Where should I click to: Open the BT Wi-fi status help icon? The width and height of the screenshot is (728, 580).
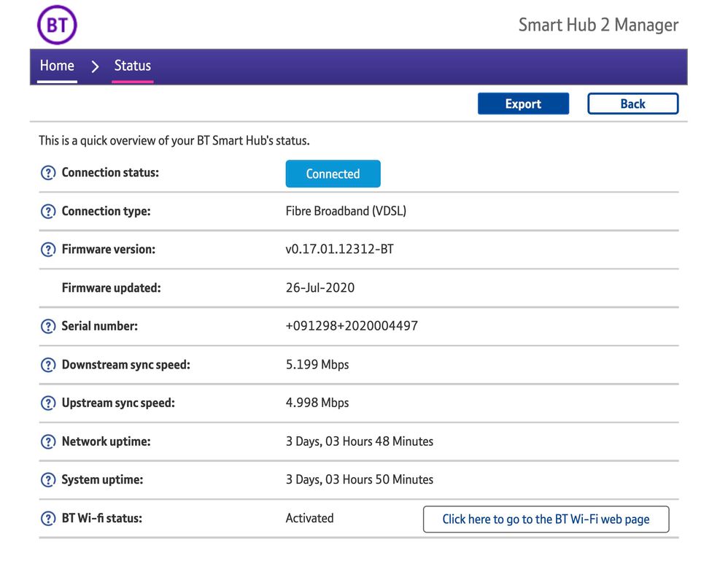(x=48, y=518)
